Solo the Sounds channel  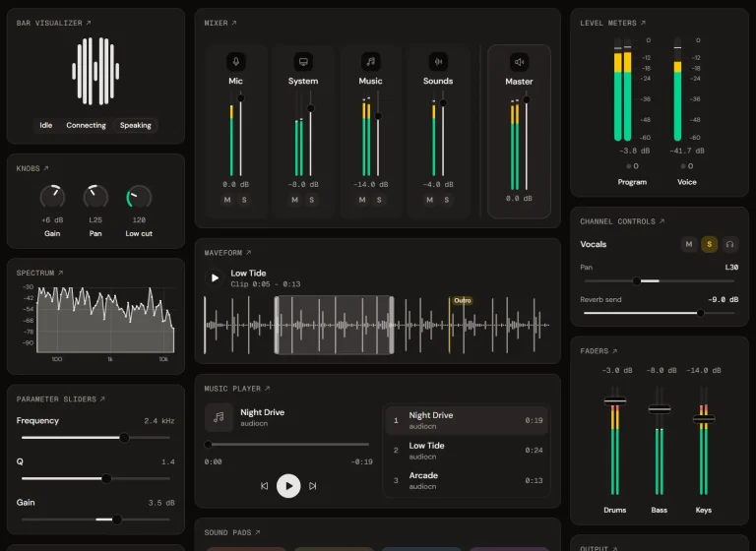(447, 200)
